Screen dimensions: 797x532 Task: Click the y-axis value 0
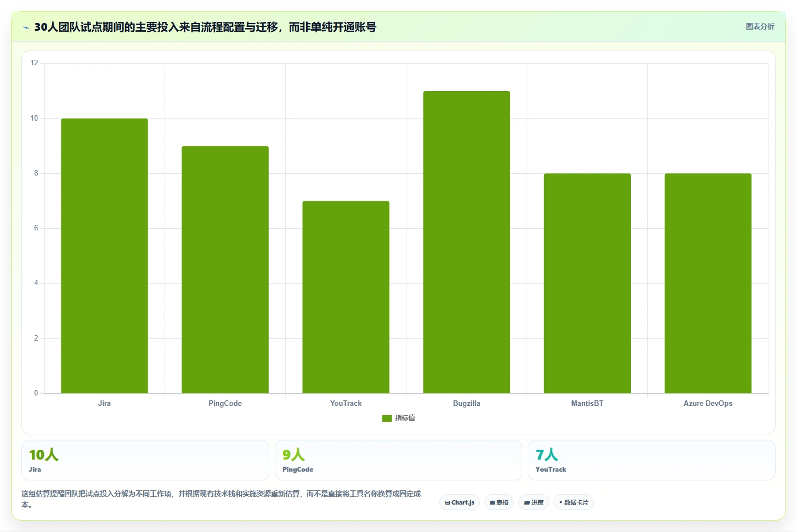36,393
